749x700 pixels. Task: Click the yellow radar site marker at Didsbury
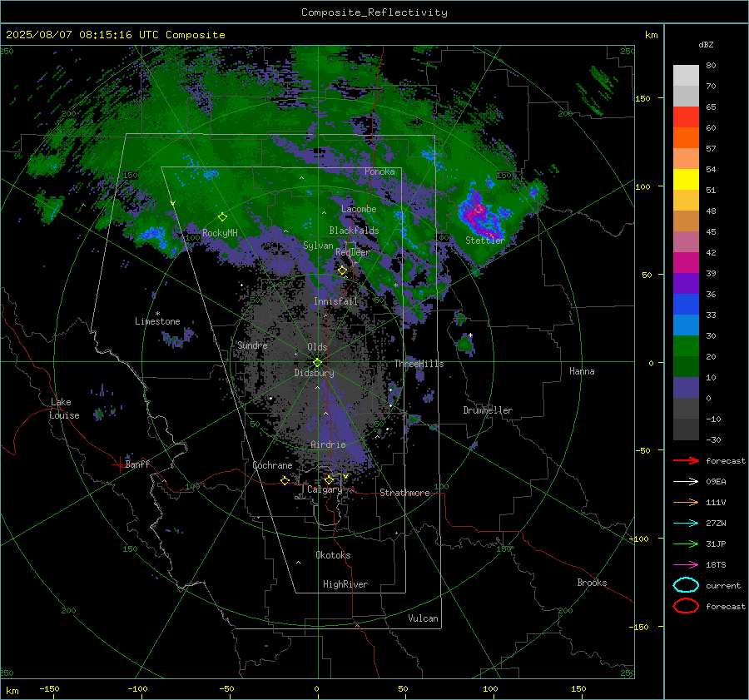tap(318, 363)
